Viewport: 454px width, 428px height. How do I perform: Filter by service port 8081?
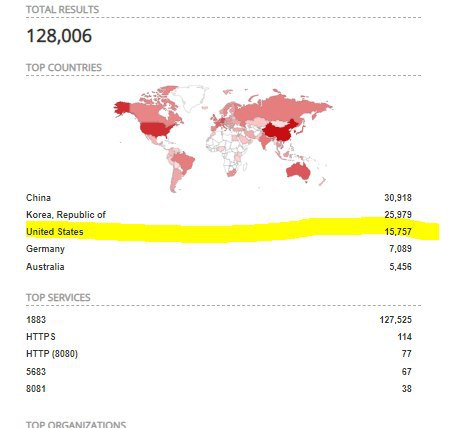click(x=36, y=389)
